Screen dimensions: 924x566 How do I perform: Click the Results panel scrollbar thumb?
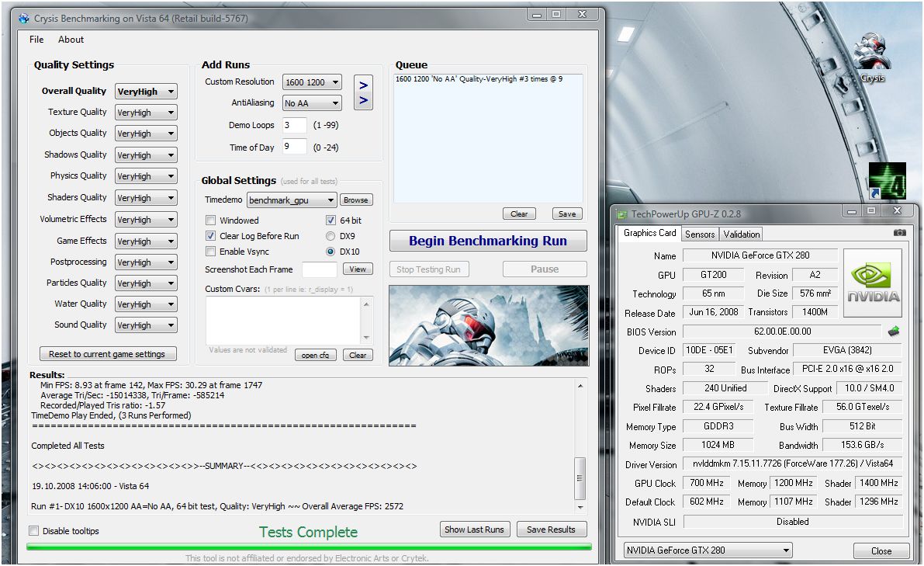(x=580, y=478)
